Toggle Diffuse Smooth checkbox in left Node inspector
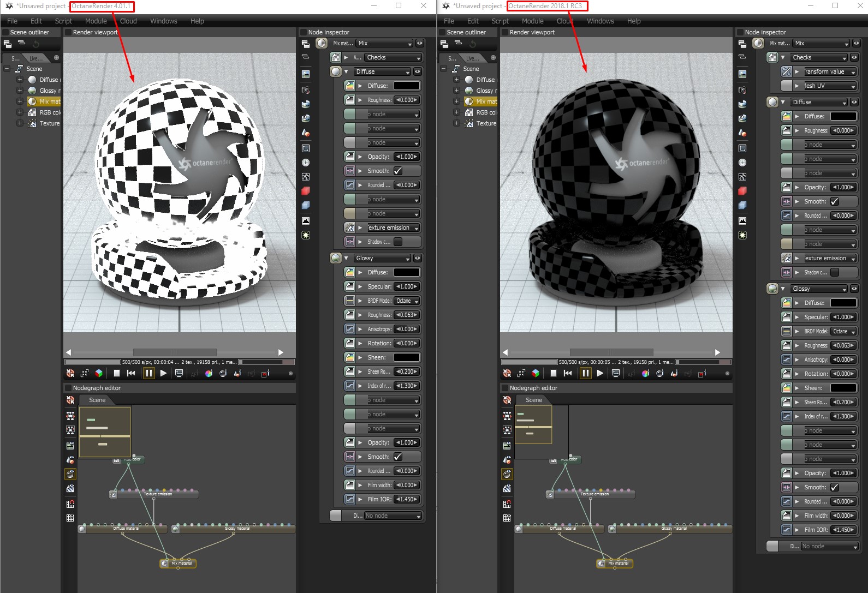Screen dimensions: 868x593 point(398,171)
